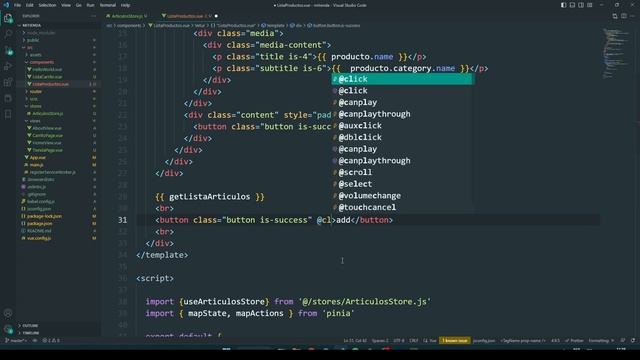Click the '1 known issue' status button
640x360 pixels.
(x=455, y=340)
